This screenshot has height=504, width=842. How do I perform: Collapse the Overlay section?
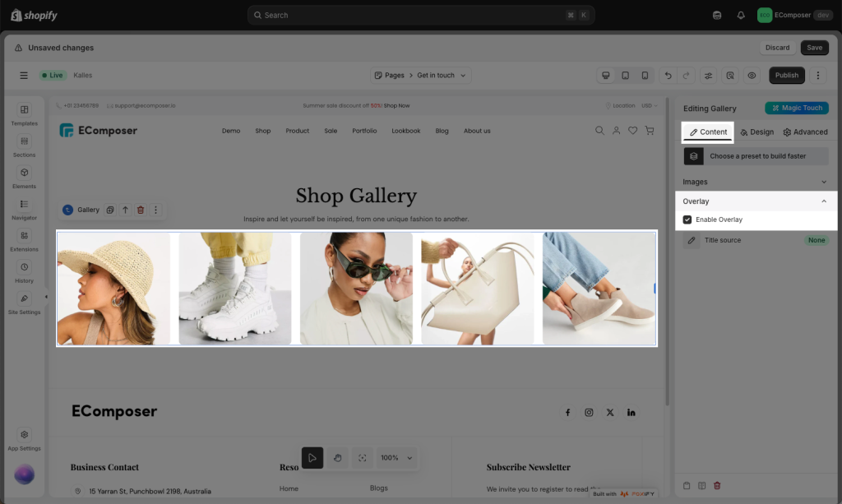pos(824,201)
